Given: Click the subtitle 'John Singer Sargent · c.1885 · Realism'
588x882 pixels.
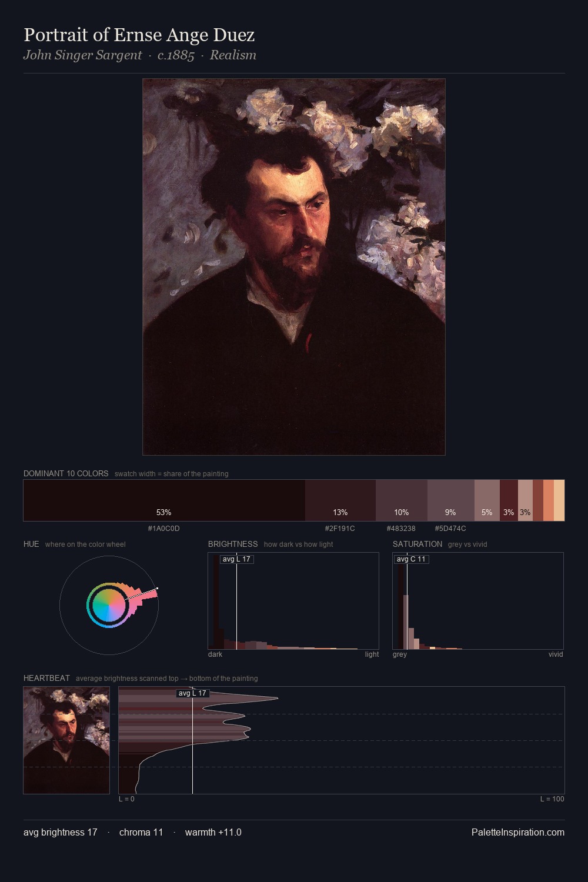Looking at the screenshot, I should [x=140, y=55].
